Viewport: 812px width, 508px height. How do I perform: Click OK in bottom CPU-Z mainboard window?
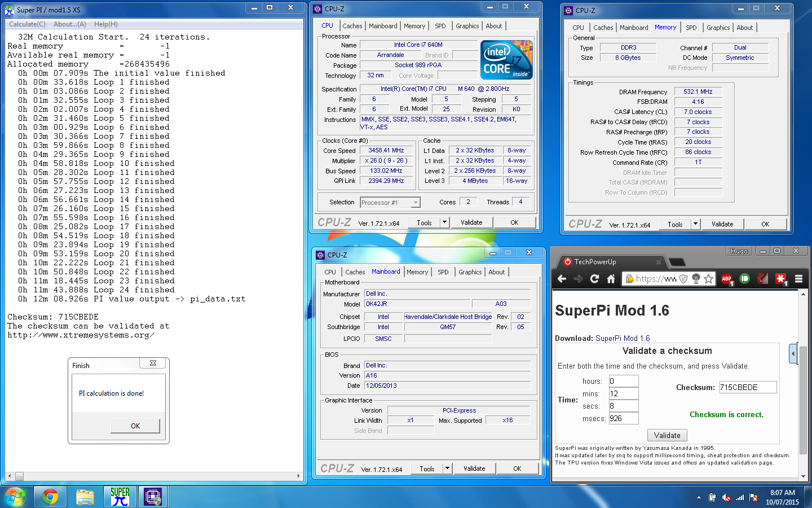click(x=517, y=468)
